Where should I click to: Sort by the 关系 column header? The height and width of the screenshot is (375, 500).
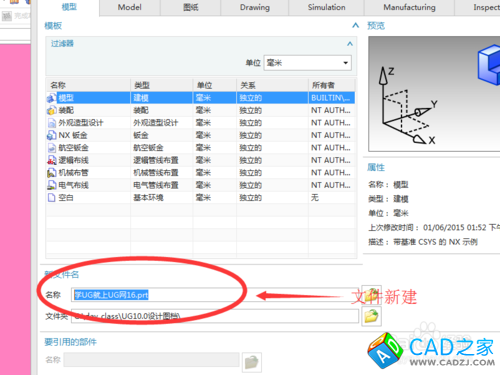[x=272, y=85]
